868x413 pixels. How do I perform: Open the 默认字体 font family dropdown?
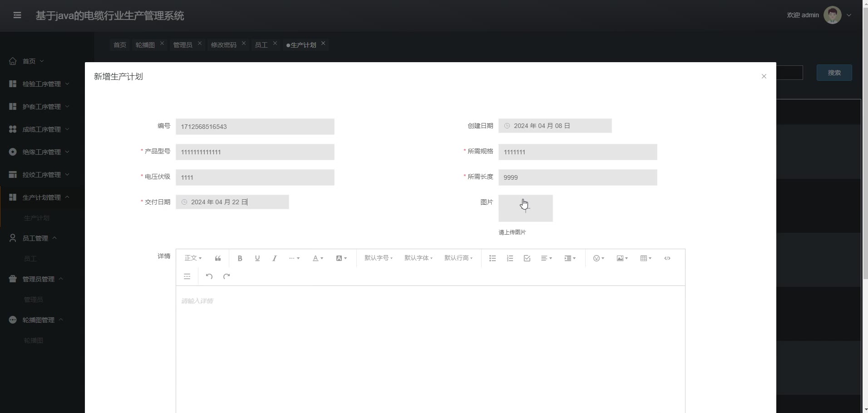point(418,258)
